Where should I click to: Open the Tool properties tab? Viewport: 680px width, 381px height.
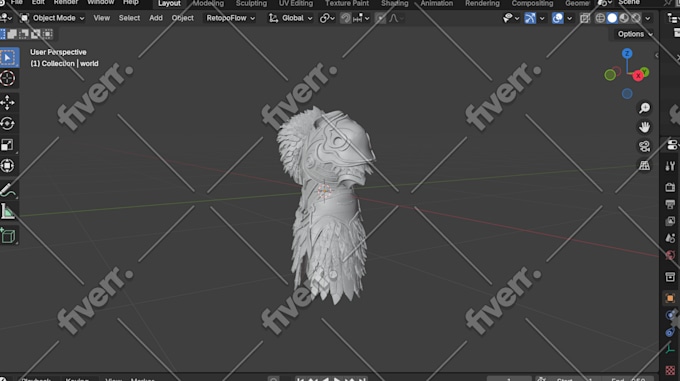tap(670, 166)
